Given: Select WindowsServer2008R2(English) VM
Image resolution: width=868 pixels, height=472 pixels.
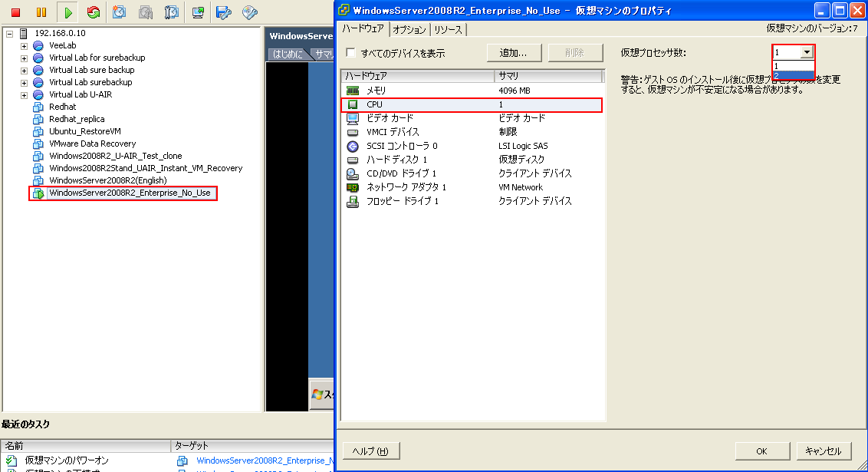Looking at the screenshot, I should click(107, 180).
